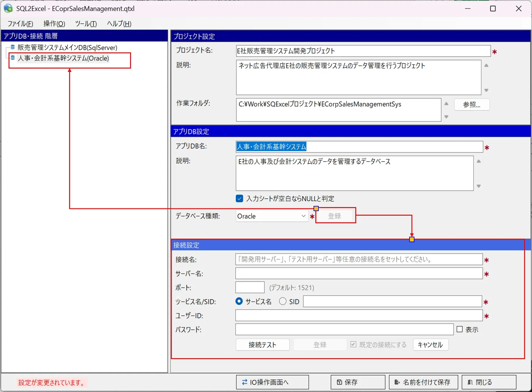532x392 pixels.
Task: Click 名前を付けて保存 button
Action: click(424, 382)
